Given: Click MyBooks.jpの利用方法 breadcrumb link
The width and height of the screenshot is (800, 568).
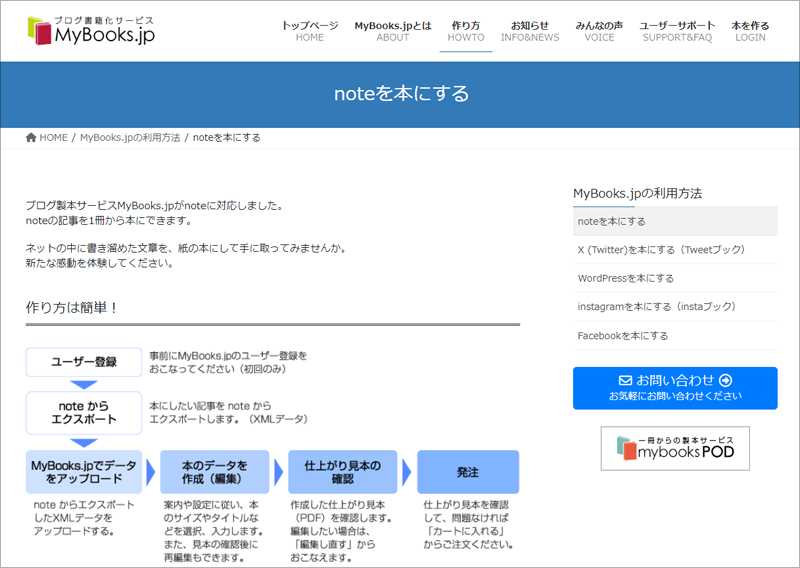Looking at the screenshot, I should [x=130, y=137].
